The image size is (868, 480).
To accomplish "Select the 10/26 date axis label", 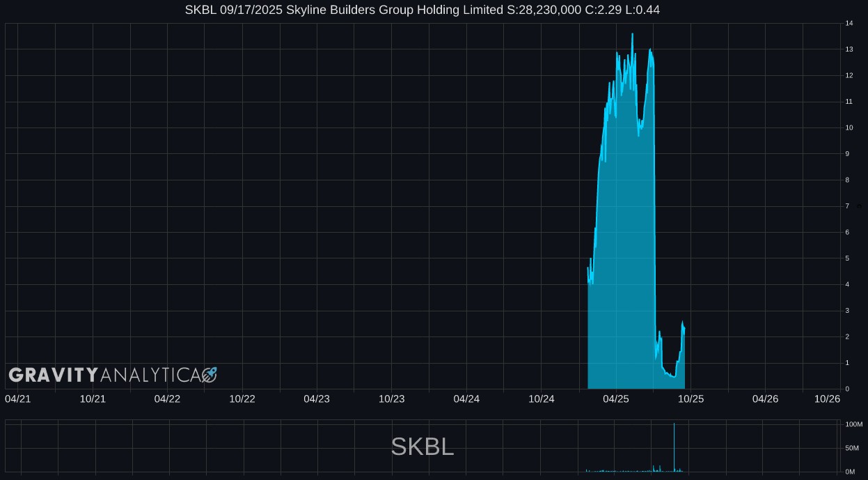I will pos(828,398).
